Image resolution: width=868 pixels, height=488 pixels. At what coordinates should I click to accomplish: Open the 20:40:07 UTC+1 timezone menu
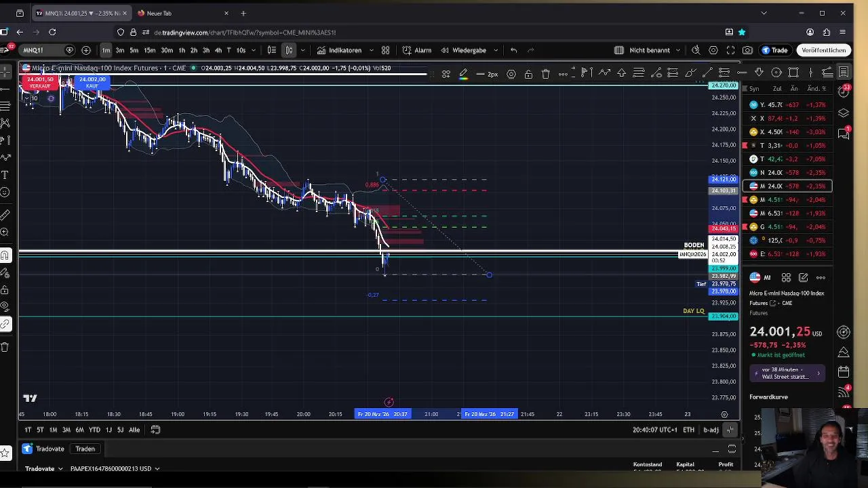(654, 430)
